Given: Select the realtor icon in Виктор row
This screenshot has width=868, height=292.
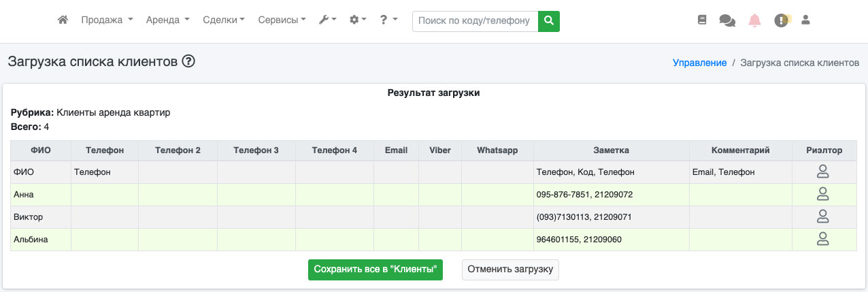Looking at the screenshot, I should point(822,217).
